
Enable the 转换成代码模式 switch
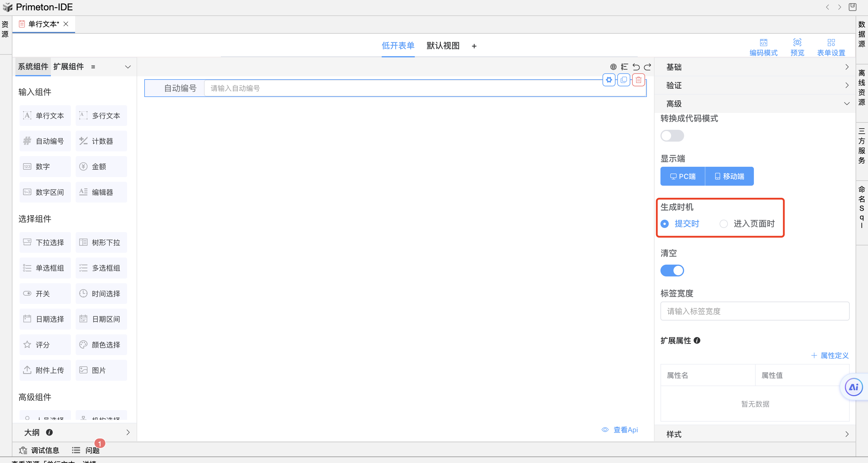(672, 136)
